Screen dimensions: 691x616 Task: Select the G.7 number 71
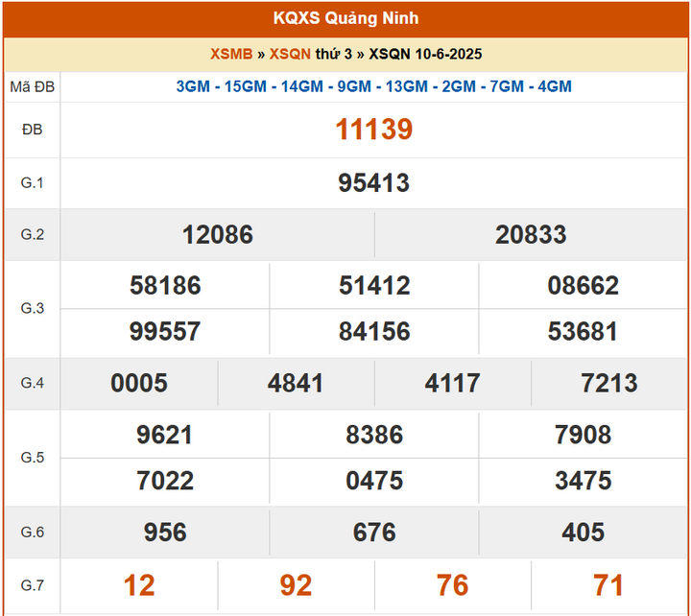point(608,585)
